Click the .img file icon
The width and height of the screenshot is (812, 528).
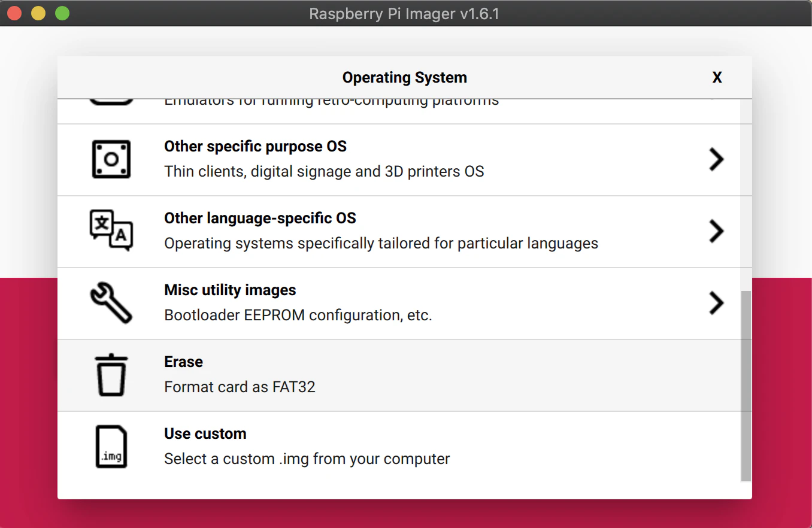click(x=111, y=447)
